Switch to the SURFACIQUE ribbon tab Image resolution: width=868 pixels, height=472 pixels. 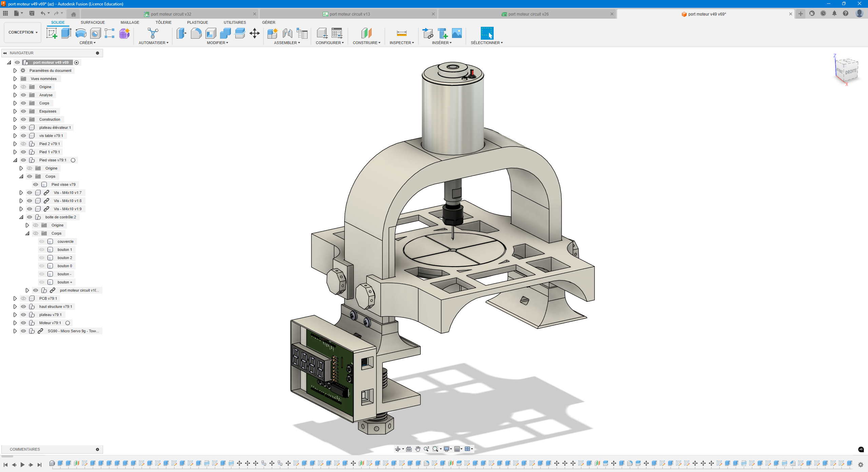click(x=93, y=22)
